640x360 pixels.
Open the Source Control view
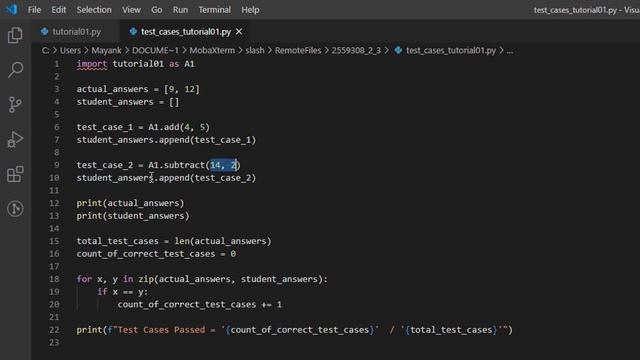click(x=15, y=104)
